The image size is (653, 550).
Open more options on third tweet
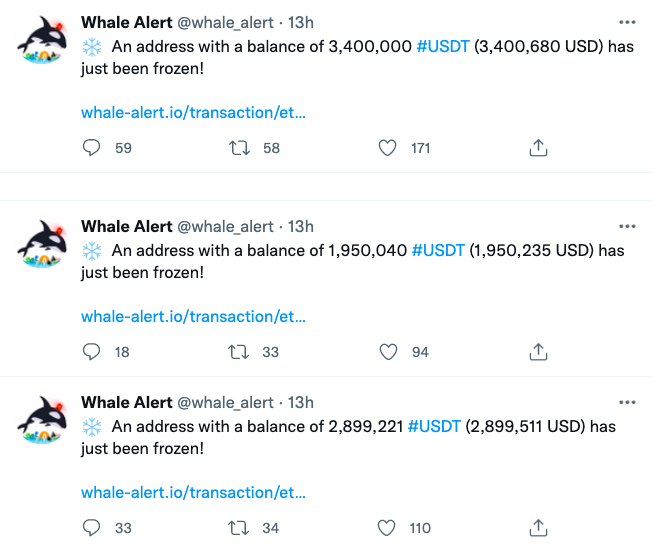pos(627,402)
